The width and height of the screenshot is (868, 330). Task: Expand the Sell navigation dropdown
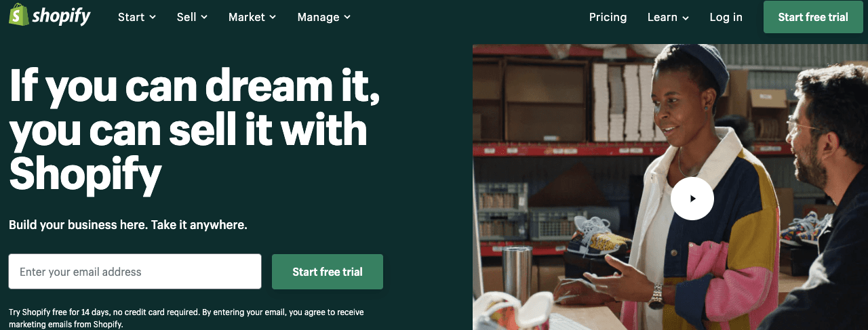(x=193, y=17)
